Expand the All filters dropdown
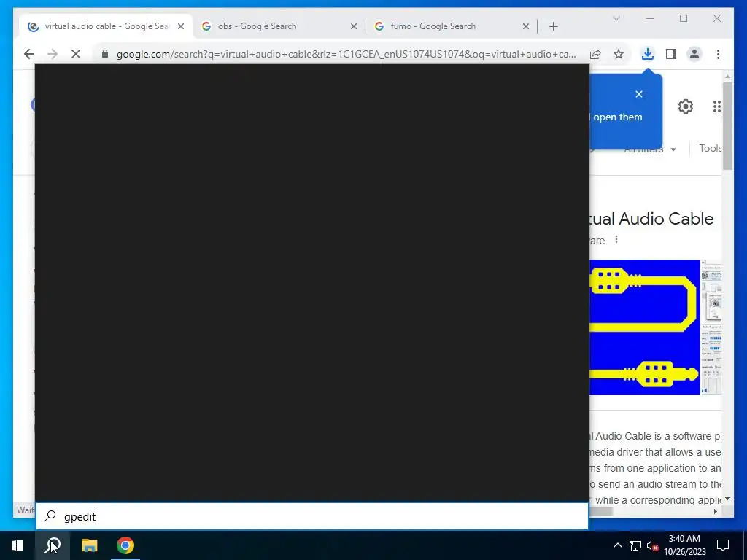 pos(650,149)
